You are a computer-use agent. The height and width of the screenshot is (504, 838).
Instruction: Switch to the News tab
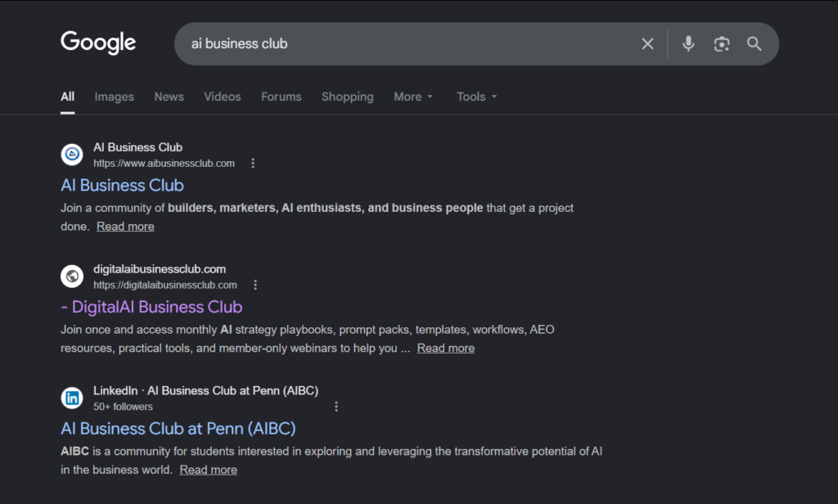click(x=169, y=97)
